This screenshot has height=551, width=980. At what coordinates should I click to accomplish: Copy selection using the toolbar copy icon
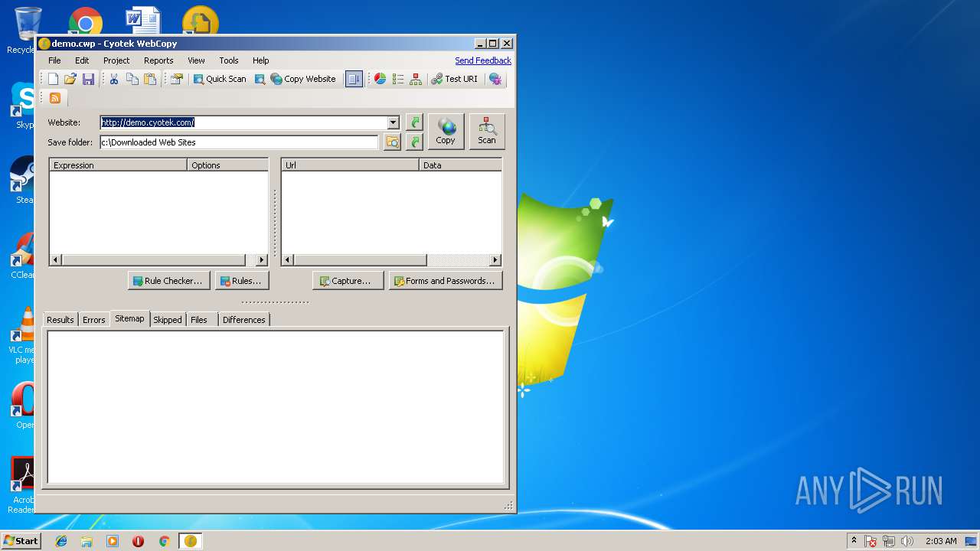(x=132, y=79)
